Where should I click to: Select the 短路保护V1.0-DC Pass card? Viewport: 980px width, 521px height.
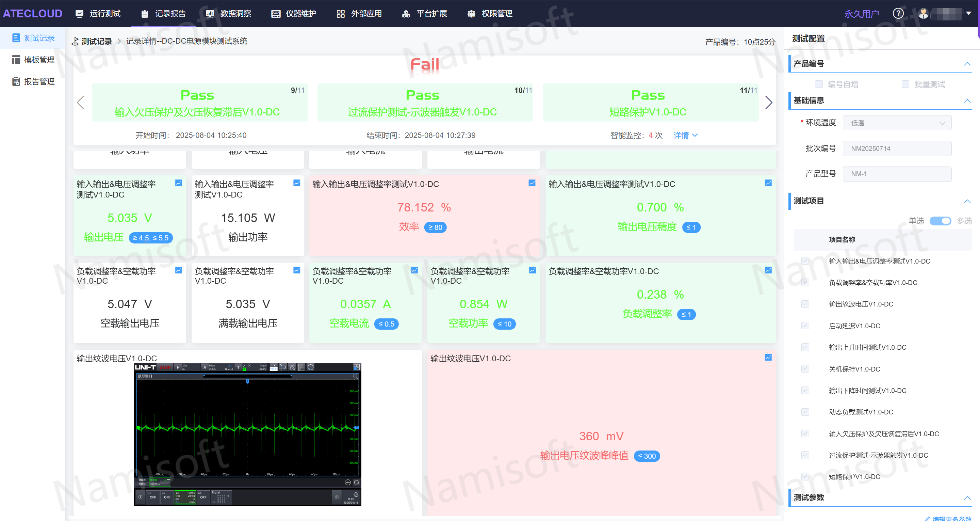coord(651,102)
